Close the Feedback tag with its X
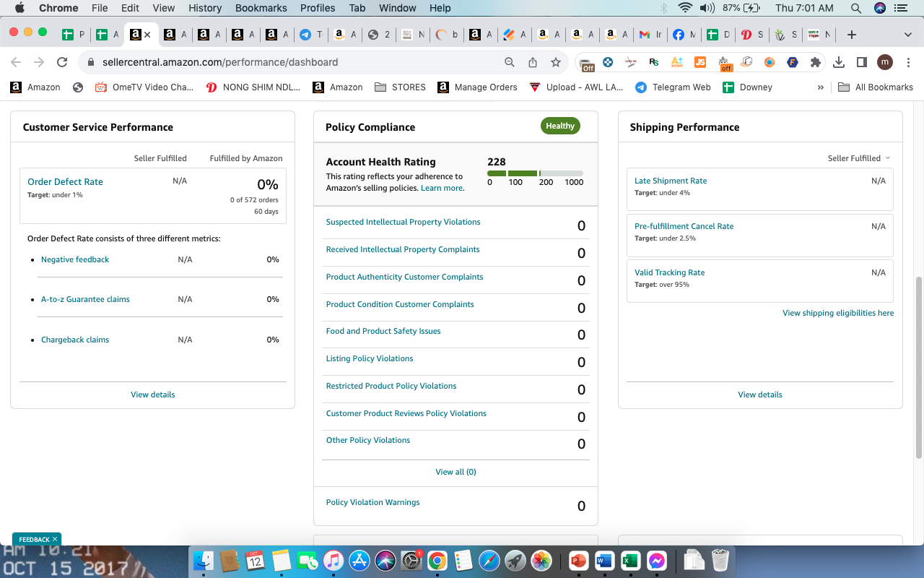 tap(55, 540)
